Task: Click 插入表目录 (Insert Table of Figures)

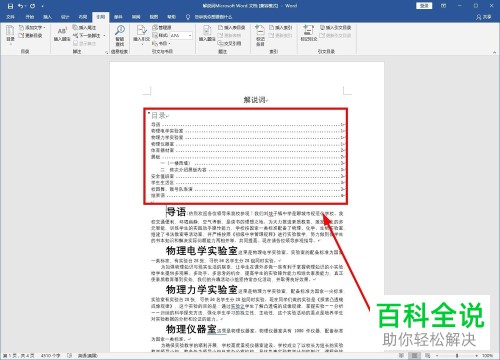Action: [232, 27]
